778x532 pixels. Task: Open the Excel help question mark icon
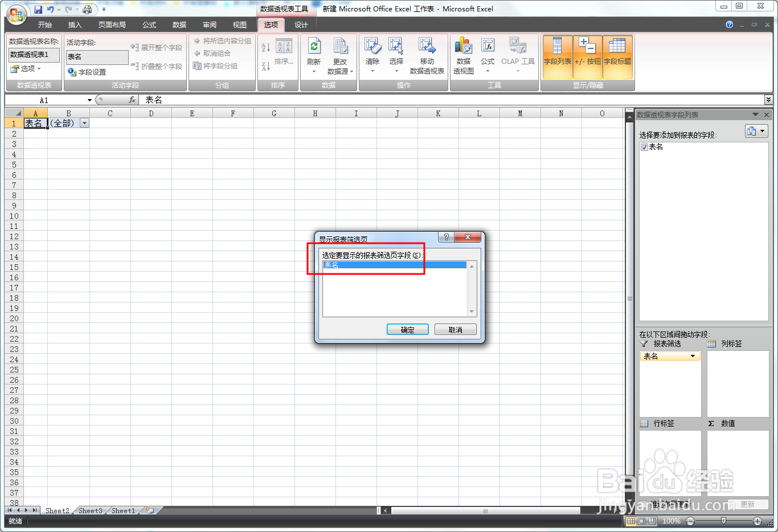[730, 24]
